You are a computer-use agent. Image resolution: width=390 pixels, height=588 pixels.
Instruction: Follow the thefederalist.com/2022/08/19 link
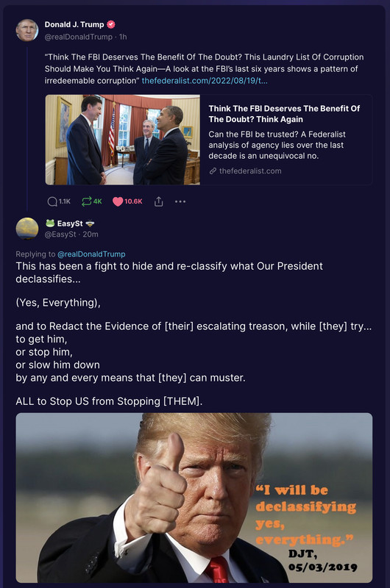pos(205,81)
